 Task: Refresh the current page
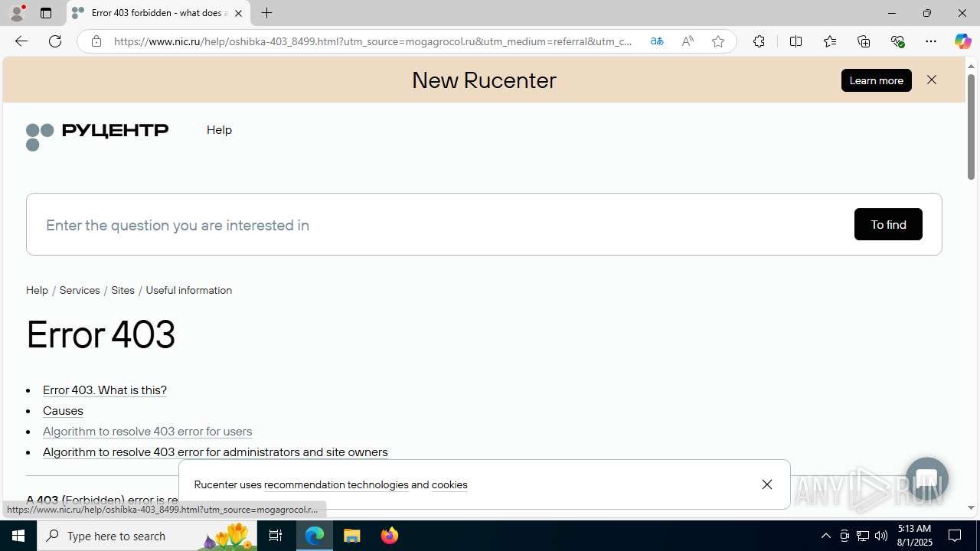[55, 41]
